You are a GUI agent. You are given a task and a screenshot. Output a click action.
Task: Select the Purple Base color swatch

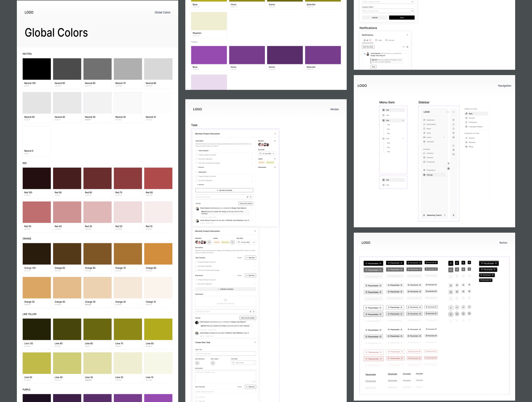tap(209, 55)
